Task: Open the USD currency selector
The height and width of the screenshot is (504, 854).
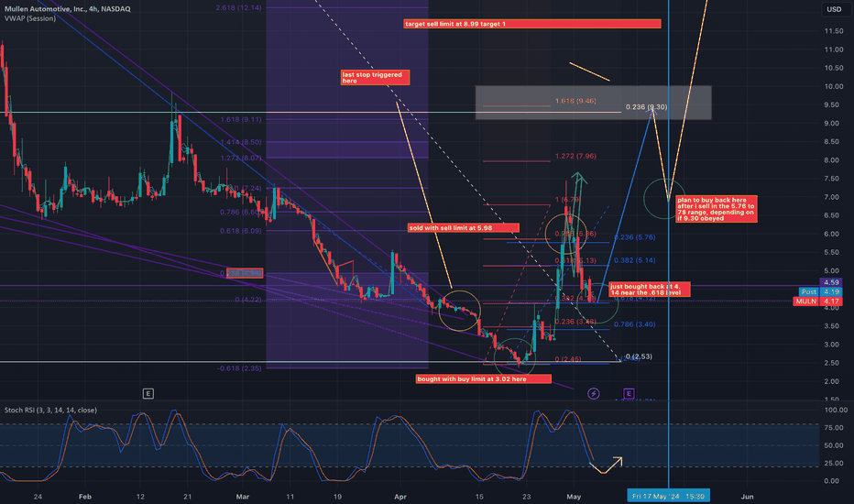Action: pos(834,9)
